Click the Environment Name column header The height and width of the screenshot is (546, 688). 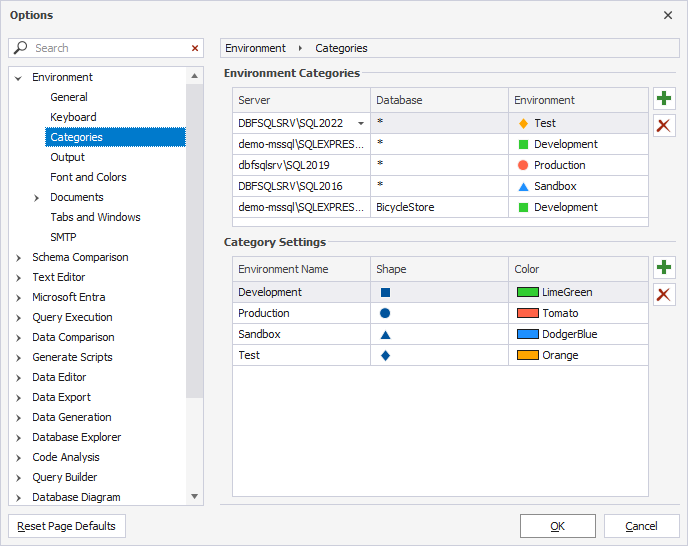[301, 269]
